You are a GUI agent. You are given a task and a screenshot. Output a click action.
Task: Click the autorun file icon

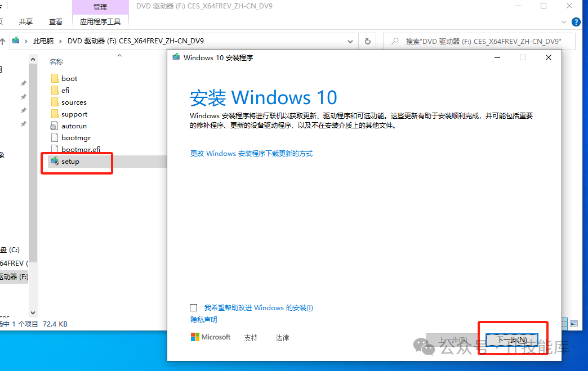tap(55, 126)
